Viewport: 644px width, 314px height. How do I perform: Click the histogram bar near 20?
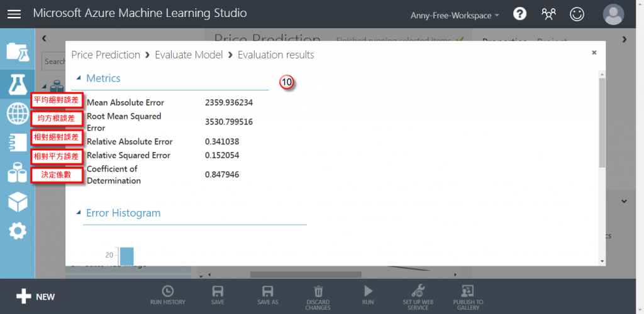tap(127, 256)
